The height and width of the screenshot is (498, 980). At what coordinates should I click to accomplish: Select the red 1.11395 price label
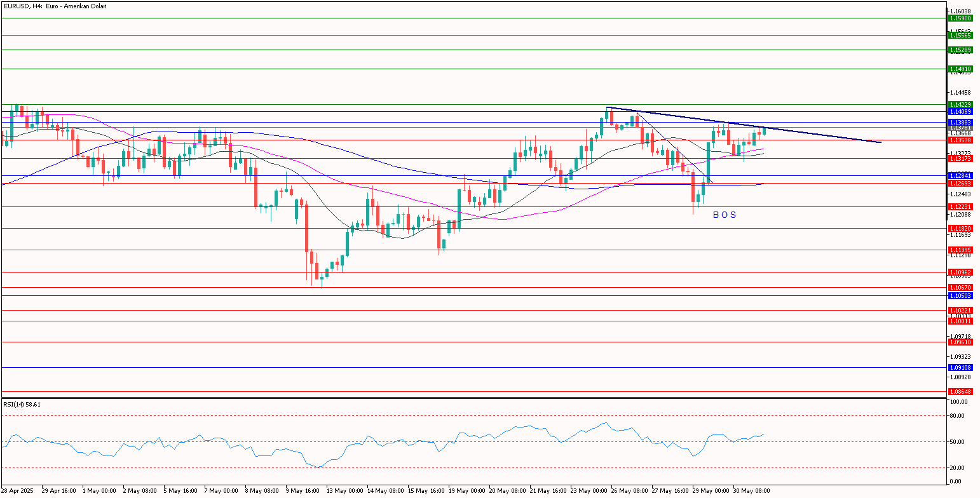click(960, 250)
